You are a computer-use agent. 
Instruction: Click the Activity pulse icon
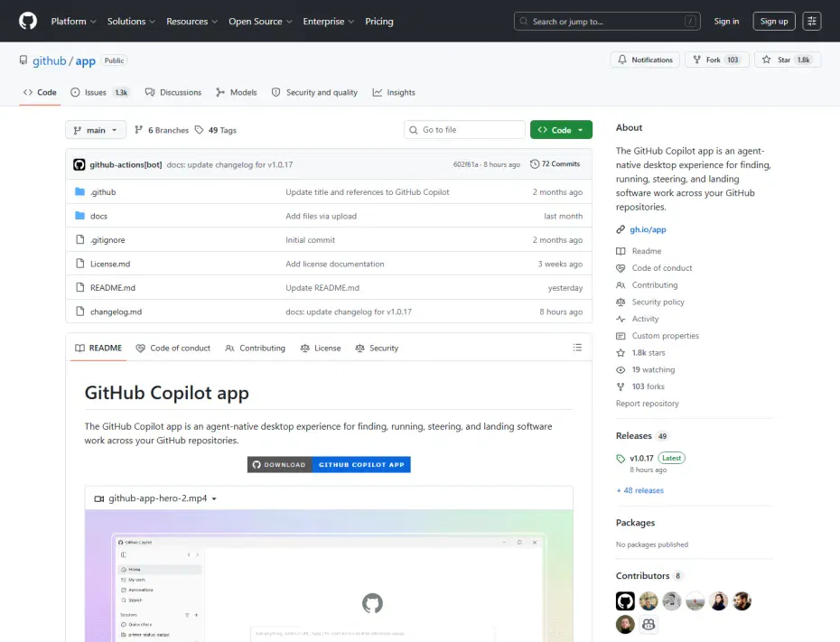tap(621, 319)
